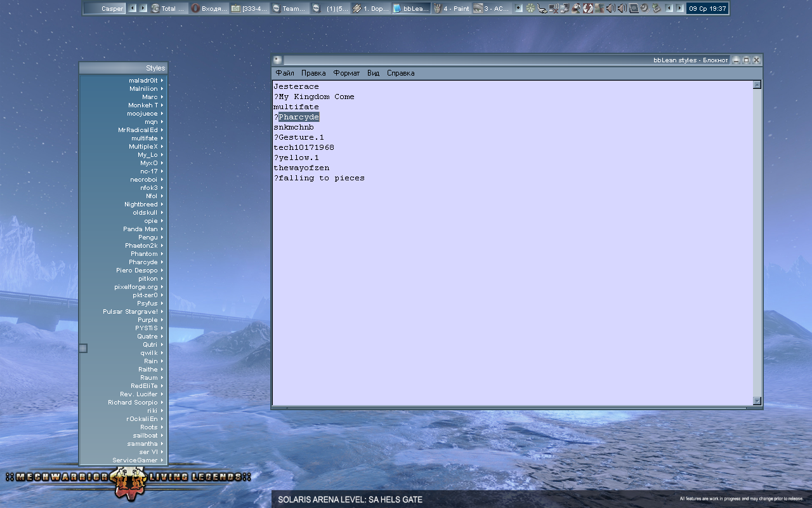Click the '?My Kingdom Come' line
This screenshot has height=508, width=812.
(314, 97)
